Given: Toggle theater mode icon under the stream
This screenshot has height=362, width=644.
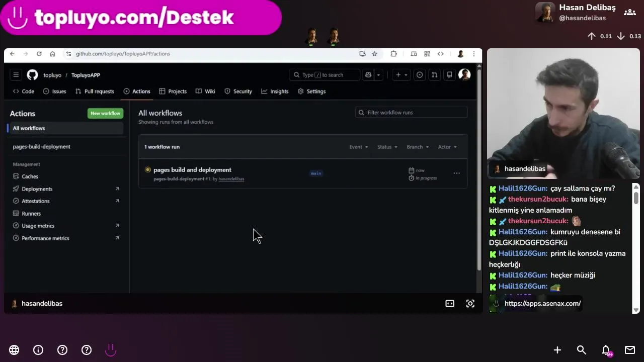Looking at the screenshot, I should pos(450,304).
